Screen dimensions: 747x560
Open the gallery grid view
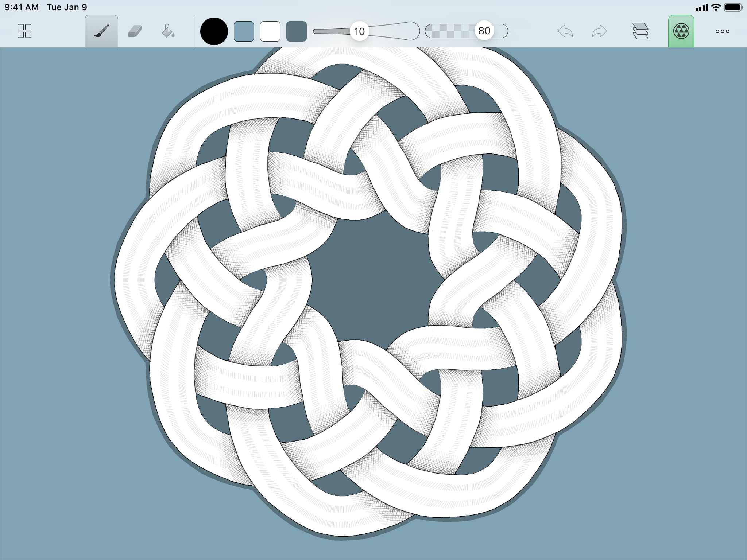24,31
